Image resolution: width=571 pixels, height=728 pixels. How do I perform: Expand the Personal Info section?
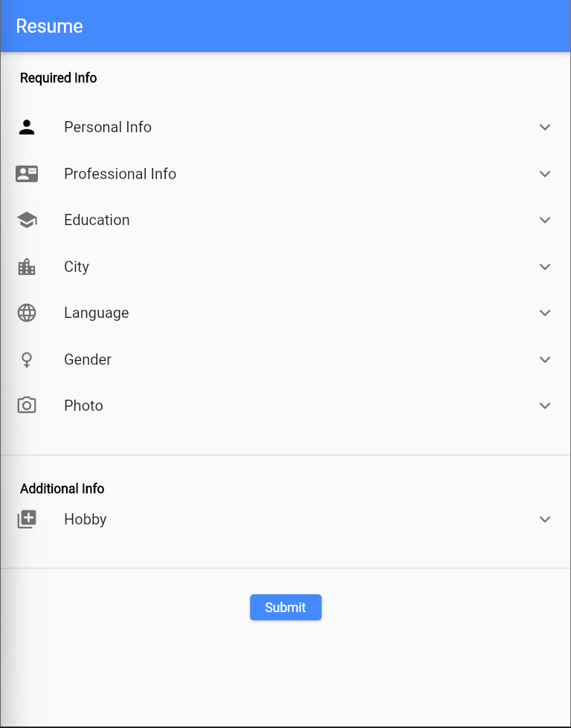(x=545, y=127)
